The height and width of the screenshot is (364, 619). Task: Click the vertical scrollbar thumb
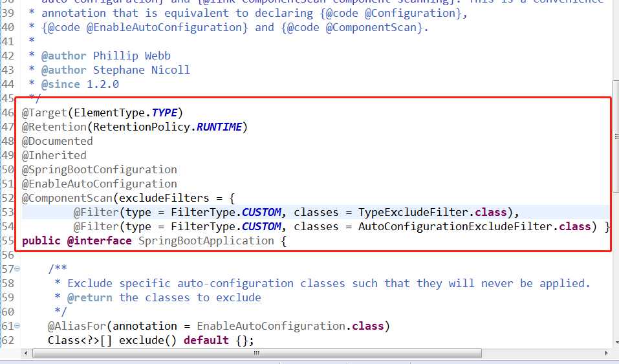(x=616, y=136)
